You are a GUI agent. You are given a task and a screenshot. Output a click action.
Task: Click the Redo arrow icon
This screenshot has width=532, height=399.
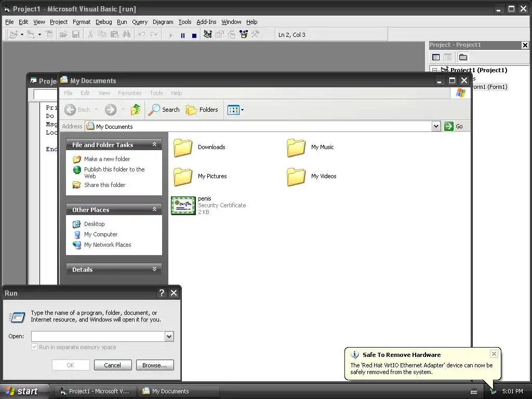tap(154, 34)
